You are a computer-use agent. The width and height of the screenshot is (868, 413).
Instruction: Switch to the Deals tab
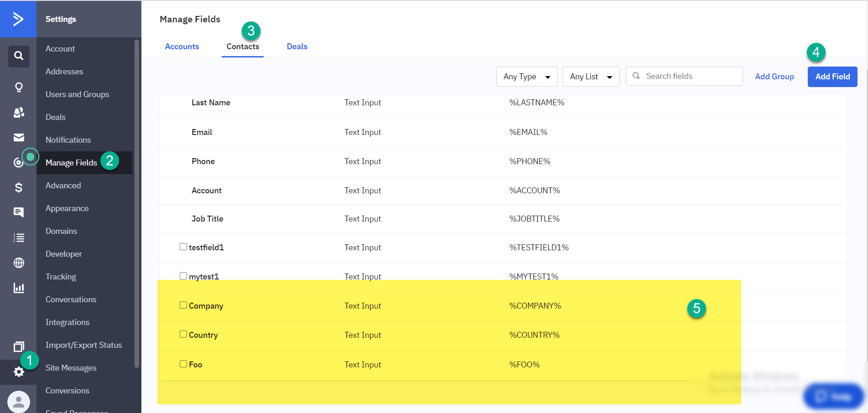pos(297,46)
